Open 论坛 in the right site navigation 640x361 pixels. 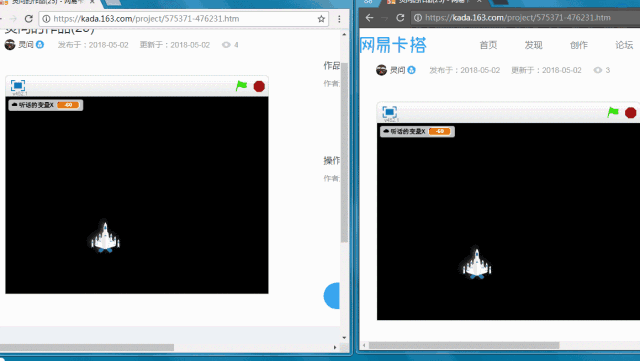coord(624,45)
